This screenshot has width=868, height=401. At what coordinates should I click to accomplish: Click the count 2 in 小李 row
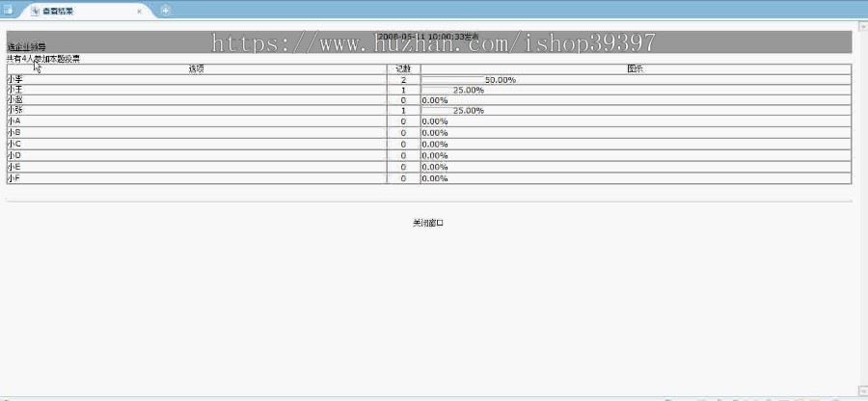(403, 80)
